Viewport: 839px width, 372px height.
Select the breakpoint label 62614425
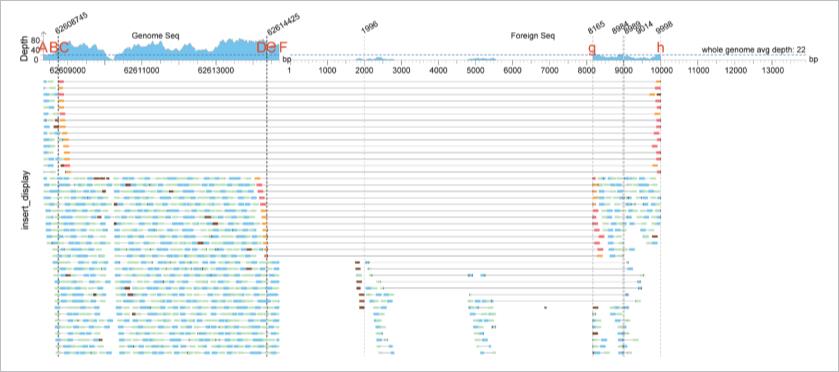283,25
